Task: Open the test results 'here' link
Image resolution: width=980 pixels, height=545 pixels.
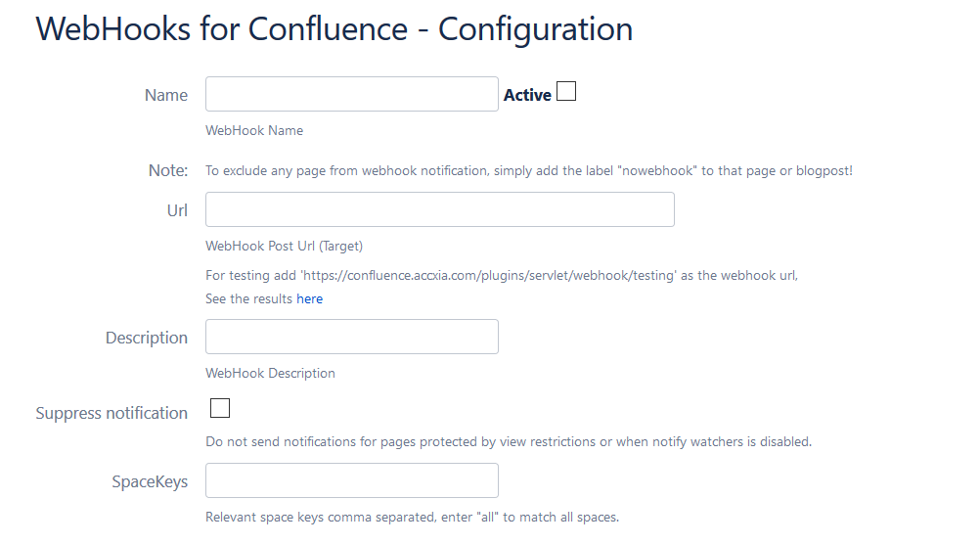Action: pyautogui.click(x=309, y=298)
